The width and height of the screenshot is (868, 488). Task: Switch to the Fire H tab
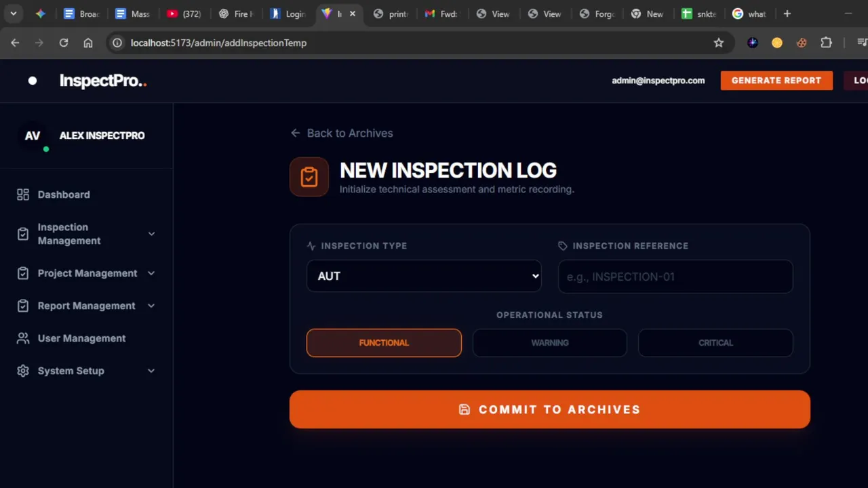coord(236,14)
